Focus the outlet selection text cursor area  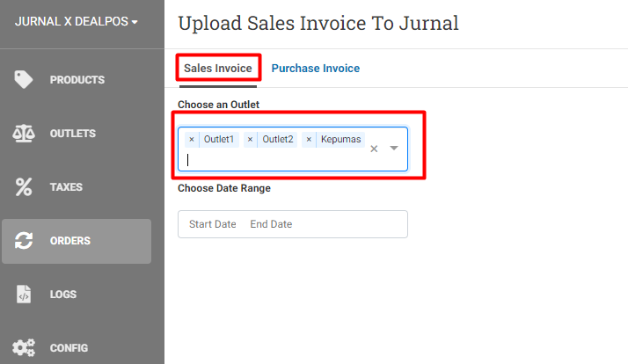pos(275,160)
